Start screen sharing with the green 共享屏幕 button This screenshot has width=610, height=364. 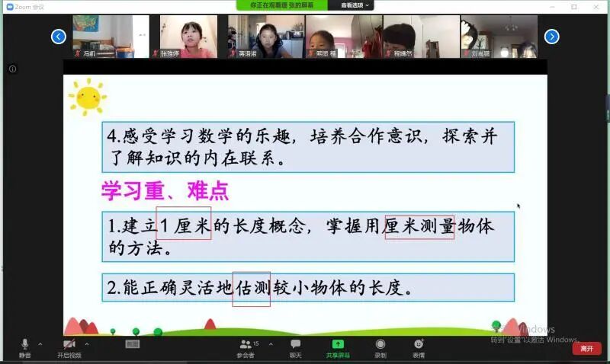338,348
